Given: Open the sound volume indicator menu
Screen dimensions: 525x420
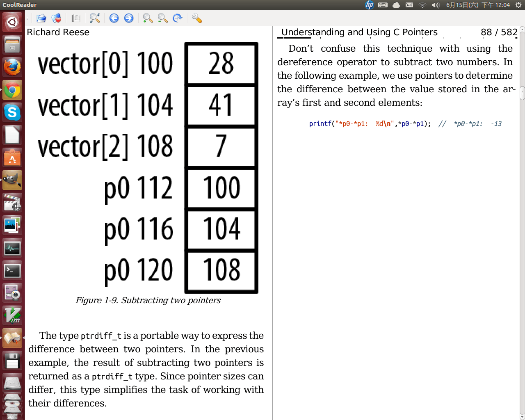Looking at the screenshot, I should click(436, 5).
